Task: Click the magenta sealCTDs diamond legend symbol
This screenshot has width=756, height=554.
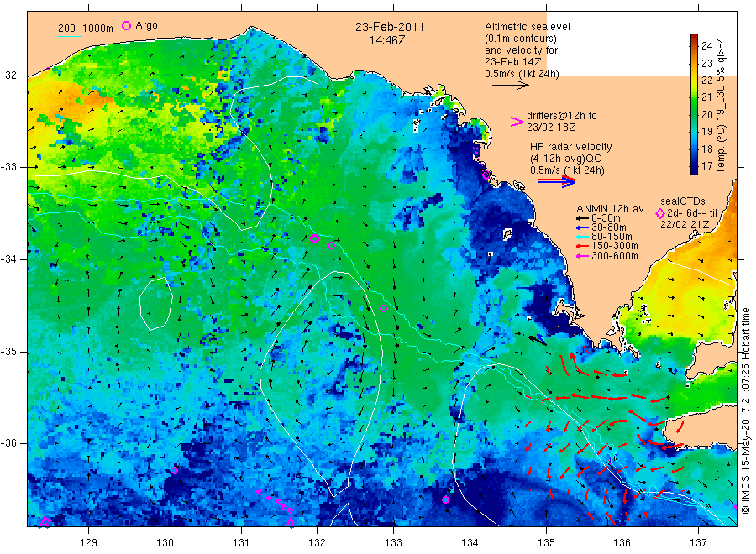Action: [660, 213]
